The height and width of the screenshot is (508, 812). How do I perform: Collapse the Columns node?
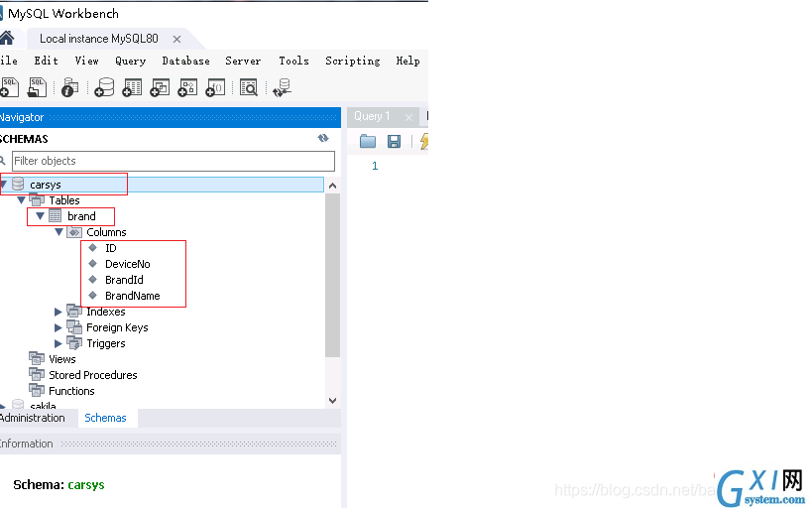point(58,232)
